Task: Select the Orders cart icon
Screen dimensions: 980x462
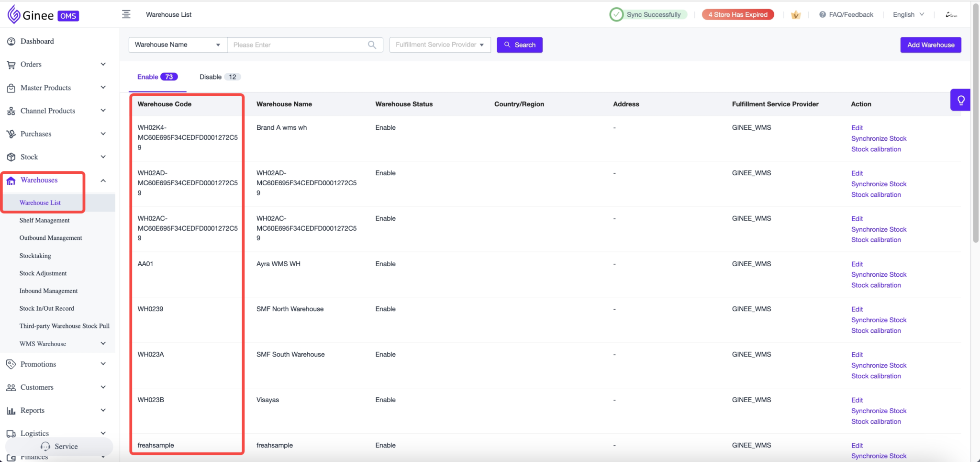Action: point(12,64)
